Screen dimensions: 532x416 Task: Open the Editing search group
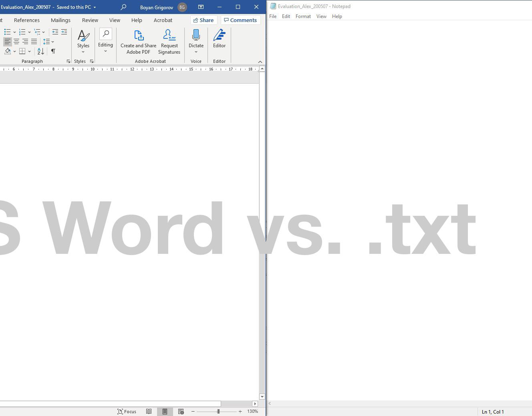(x=105, y=41)
